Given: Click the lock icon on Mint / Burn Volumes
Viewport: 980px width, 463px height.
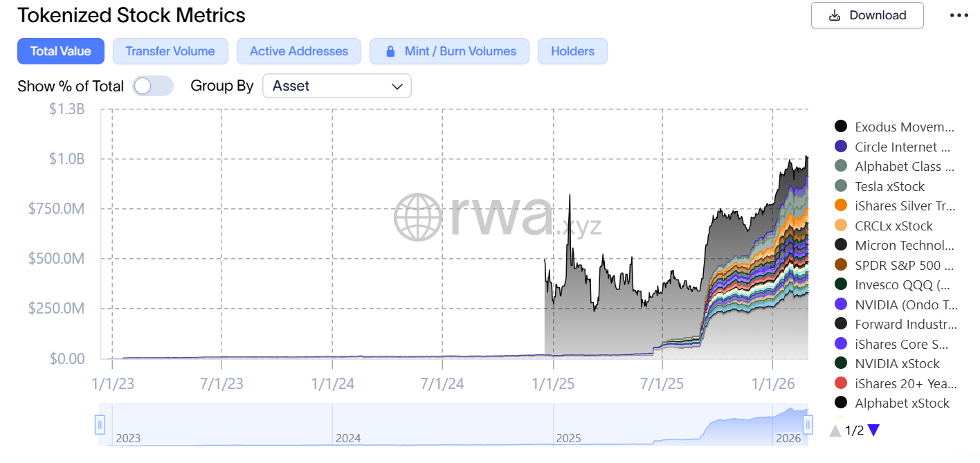Looking at the screenshot, I should tap(390, 51).
